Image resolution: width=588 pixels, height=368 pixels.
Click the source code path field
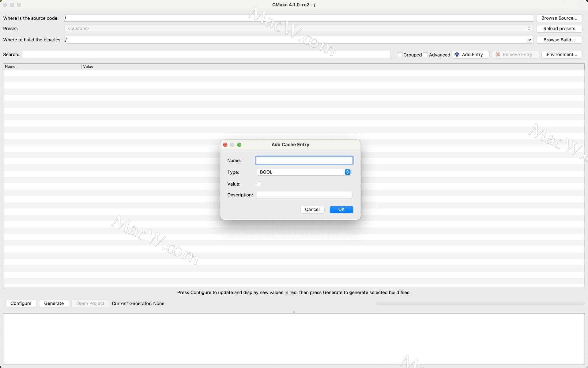click(x=299, y=18)
